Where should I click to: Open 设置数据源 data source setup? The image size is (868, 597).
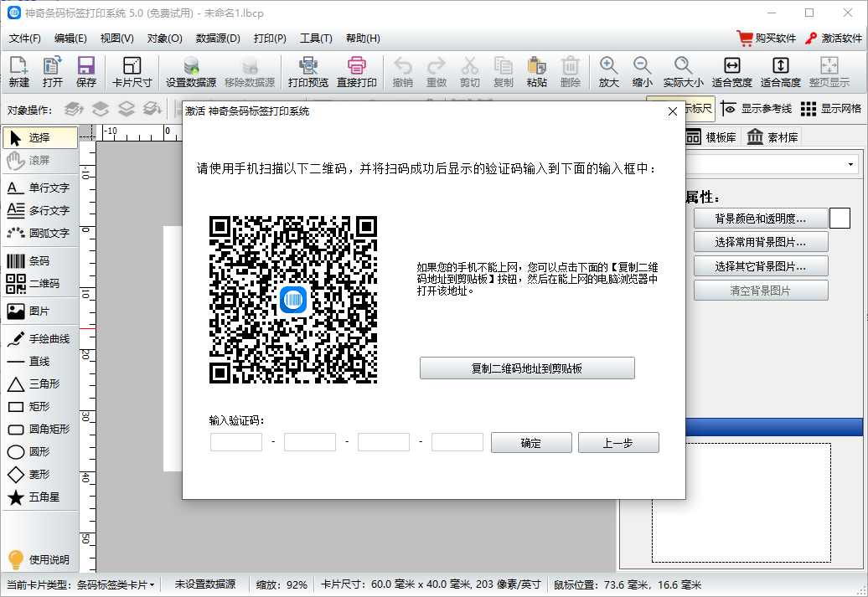[x=191, y=72]
